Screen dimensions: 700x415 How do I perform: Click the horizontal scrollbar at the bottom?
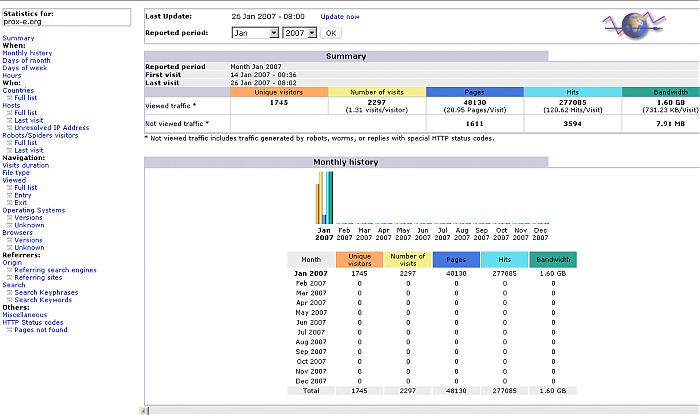coord(420,409)
